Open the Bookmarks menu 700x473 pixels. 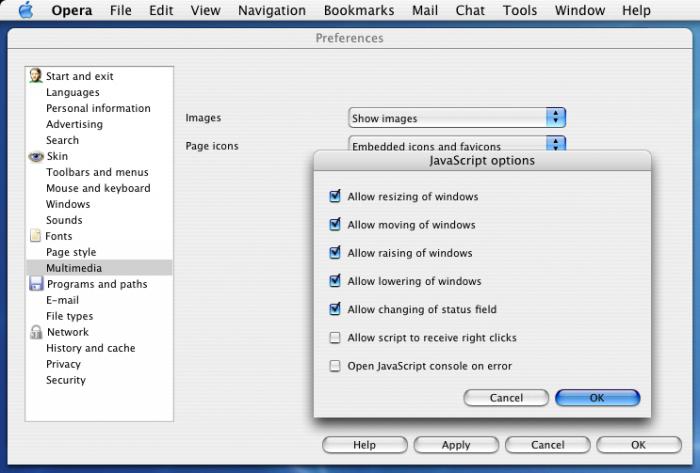pos(359,10)
